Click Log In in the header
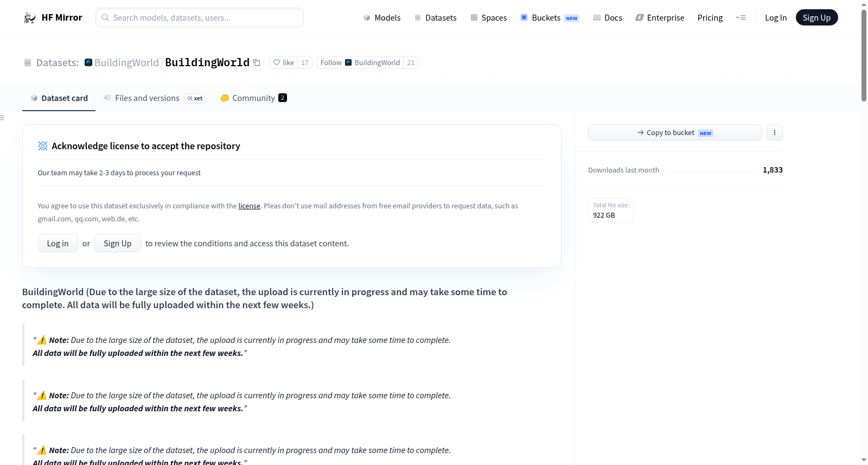The image size is (868, 465). pos(776,18)
